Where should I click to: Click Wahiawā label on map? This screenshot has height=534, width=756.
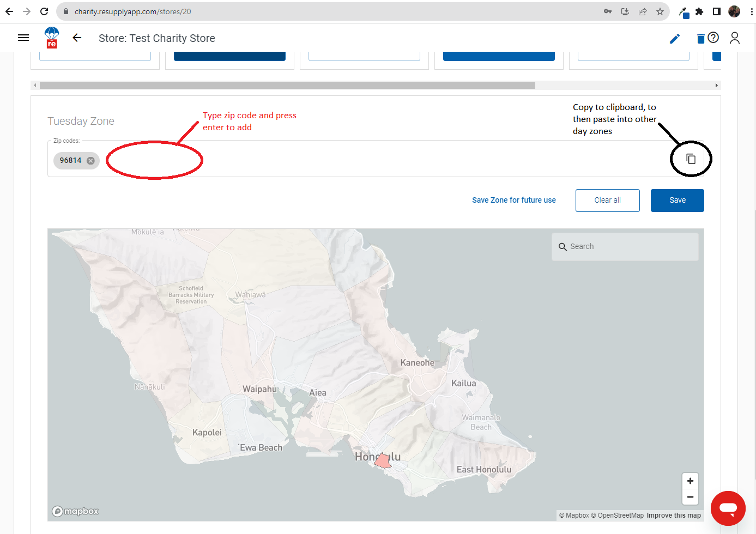[251, 295]
